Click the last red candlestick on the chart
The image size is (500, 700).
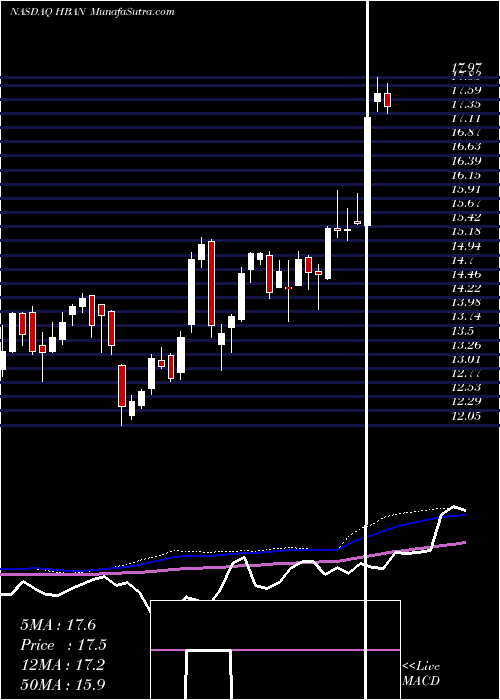click(388, 100)
